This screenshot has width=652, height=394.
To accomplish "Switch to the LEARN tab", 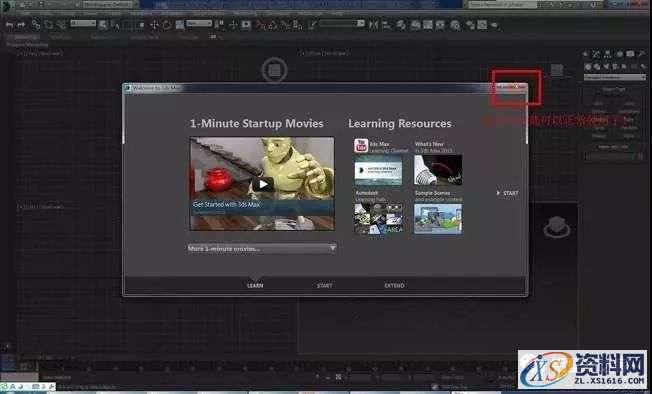I will (255, 286).
